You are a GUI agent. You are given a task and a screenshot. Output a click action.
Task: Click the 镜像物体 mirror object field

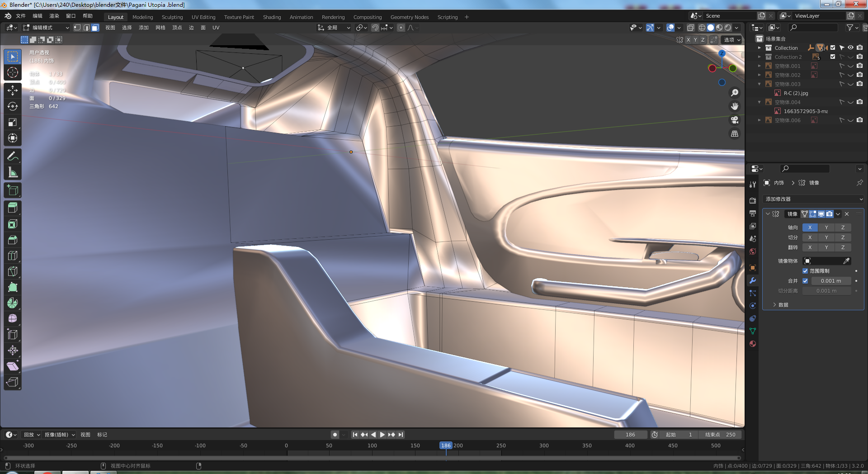point(823,261)
